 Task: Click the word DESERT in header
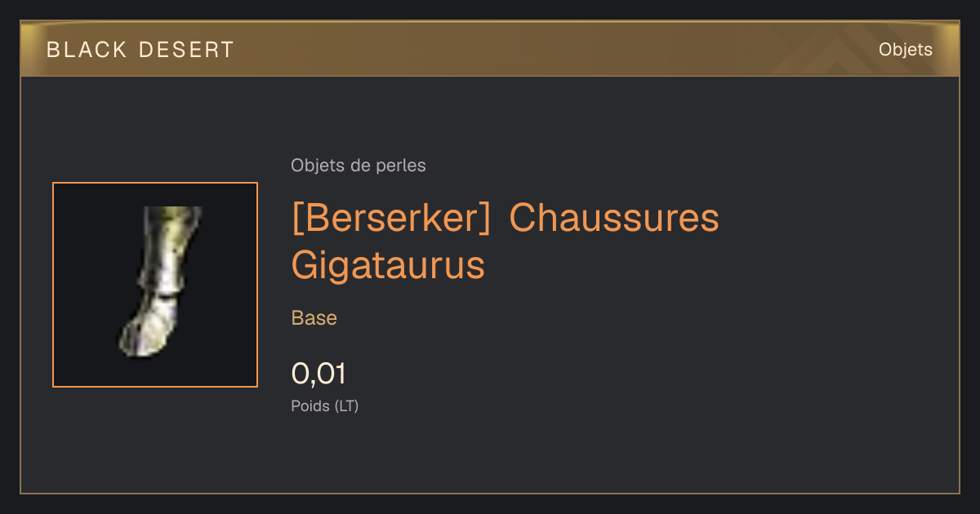[185, 50]
